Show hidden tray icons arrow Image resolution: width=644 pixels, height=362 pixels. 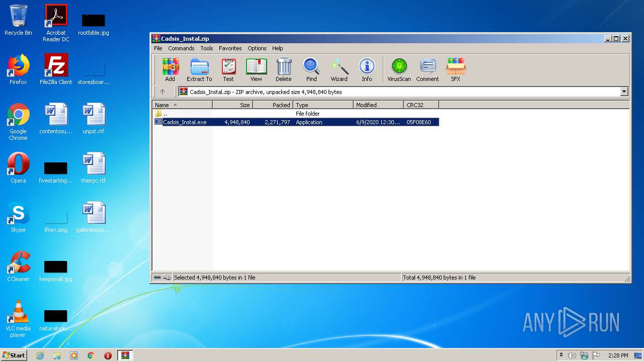[561, 355]
